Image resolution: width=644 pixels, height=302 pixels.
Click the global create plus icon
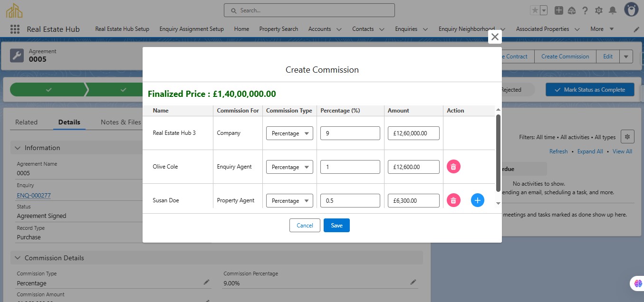(559, 10)
